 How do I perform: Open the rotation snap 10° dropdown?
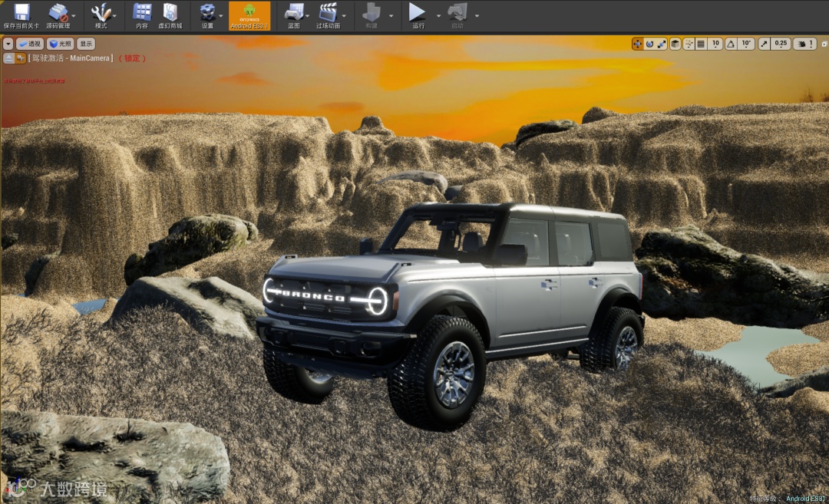coord(746,44)
